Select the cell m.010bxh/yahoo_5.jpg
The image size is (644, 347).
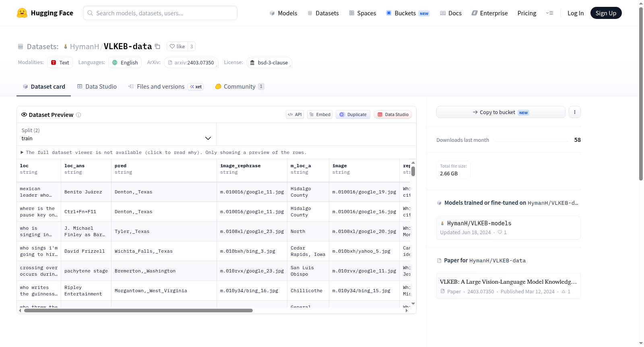tap(364, 251)
